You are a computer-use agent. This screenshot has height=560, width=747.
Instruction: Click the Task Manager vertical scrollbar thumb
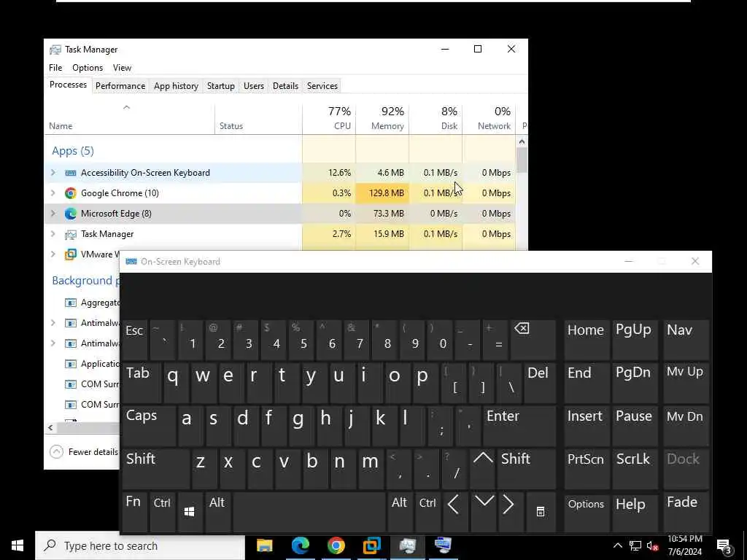point(522,160)
